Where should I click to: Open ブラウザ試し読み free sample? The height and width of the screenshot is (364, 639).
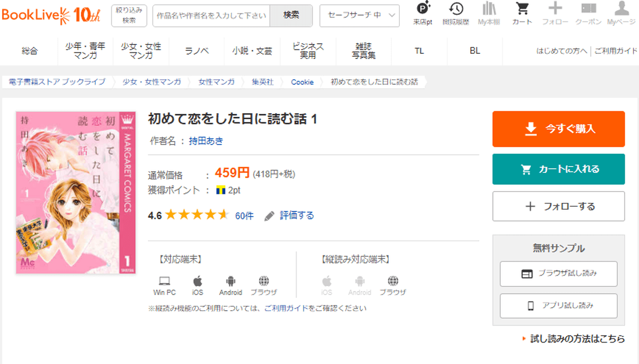tap(559, 274)
